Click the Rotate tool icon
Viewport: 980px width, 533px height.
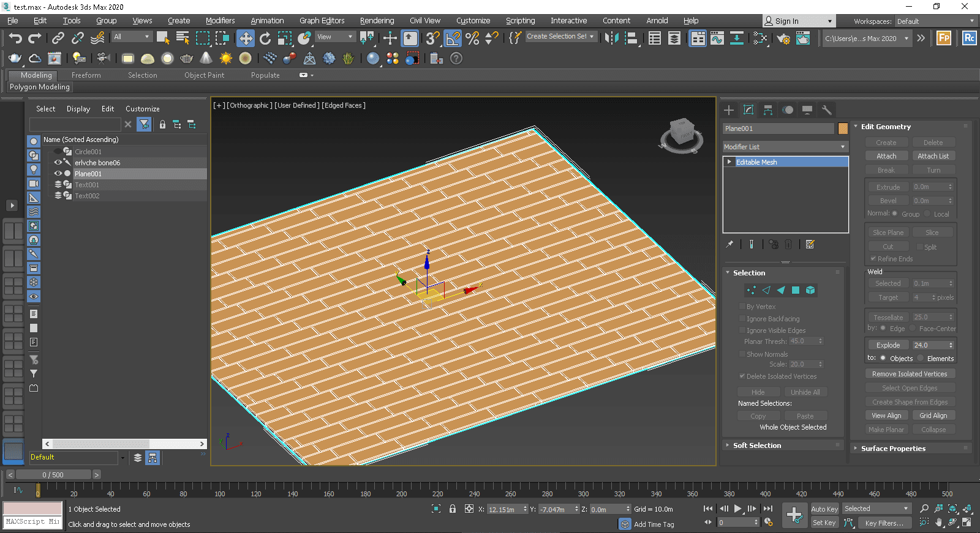[265, 39]
